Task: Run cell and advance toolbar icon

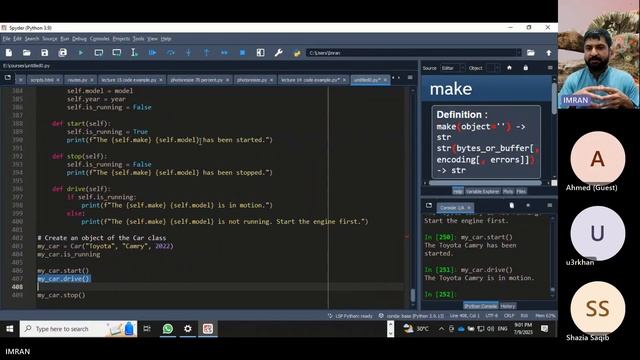Action: tap(116, 53)
